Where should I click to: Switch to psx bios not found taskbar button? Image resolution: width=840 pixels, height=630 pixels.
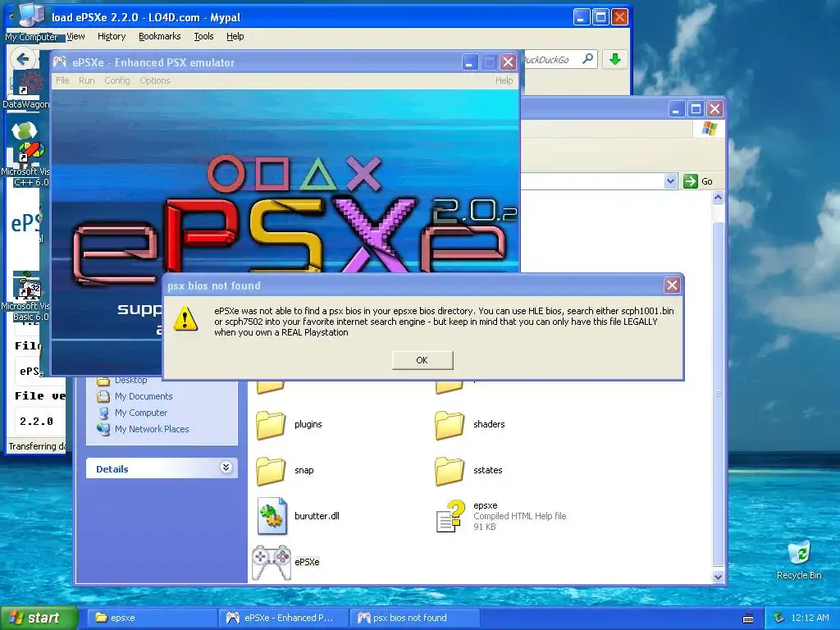click(x=414, y=618)
